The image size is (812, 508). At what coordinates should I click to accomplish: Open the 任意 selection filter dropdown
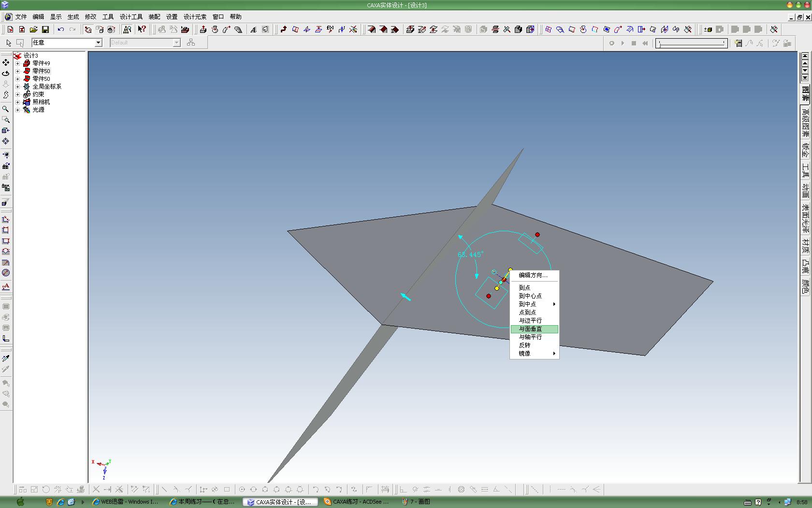[98, 43]
